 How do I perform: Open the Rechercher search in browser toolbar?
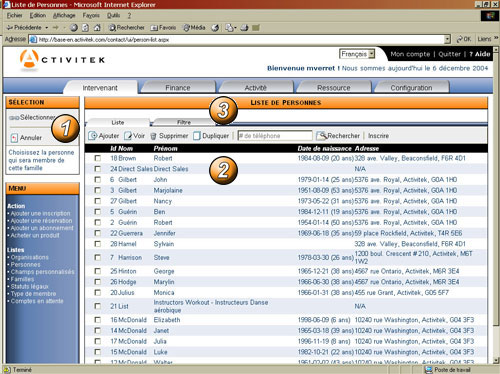pyautogui.click(x=127, y=28)
